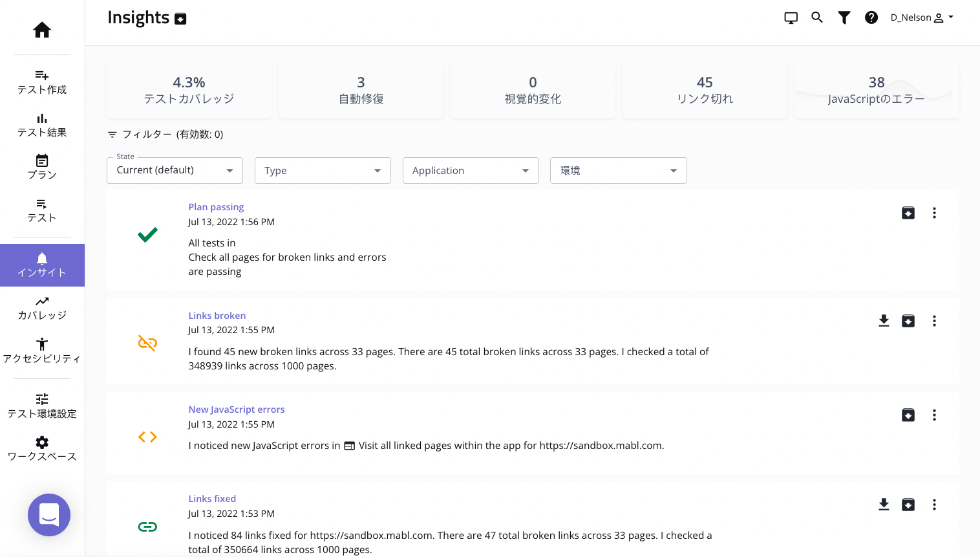Open the New JavaScript errors link
The height and width of the screenshot is (557, 980).
[236, 410]
